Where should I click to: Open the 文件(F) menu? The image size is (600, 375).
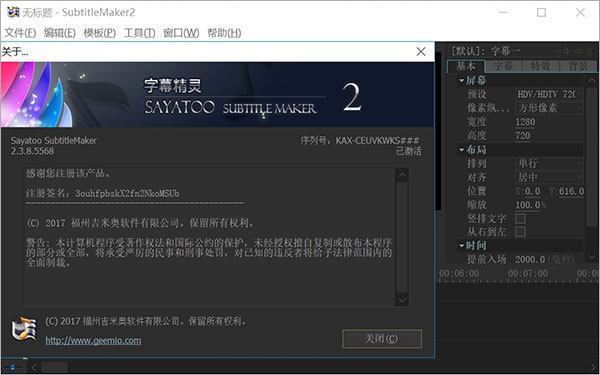(20, 33)
